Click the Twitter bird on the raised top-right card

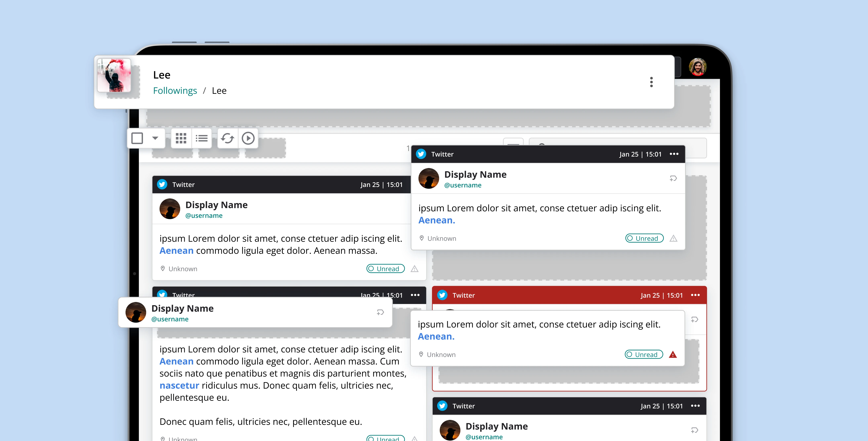tap(421, 154)
